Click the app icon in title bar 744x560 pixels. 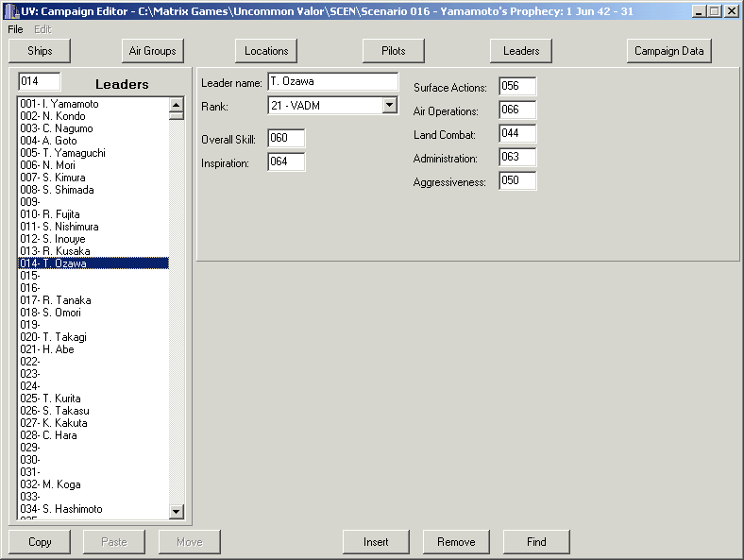pos(11,11)
